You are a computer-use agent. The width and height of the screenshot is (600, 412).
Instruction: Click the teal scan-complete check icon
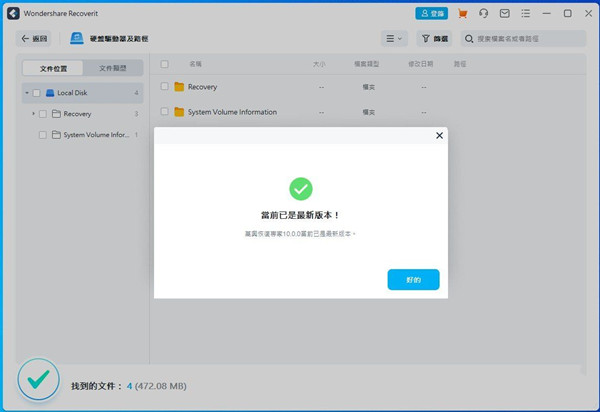point(39,379)
